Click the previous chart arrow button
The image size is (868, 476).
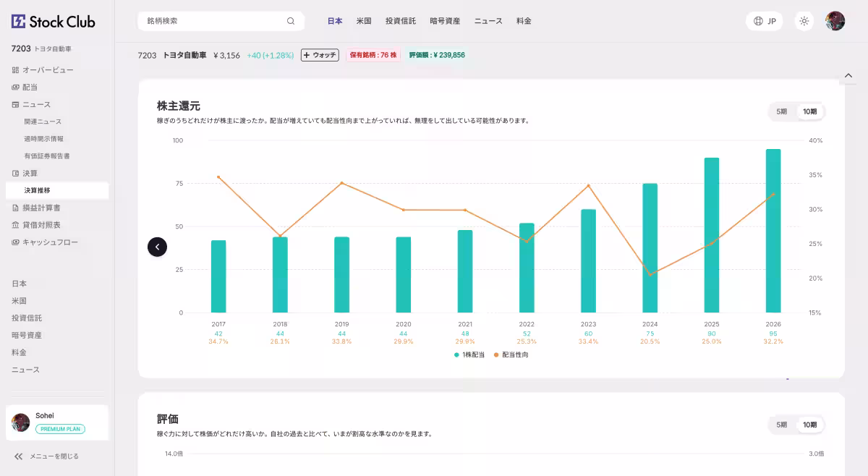pyautogui.click(x=158, y=247)
